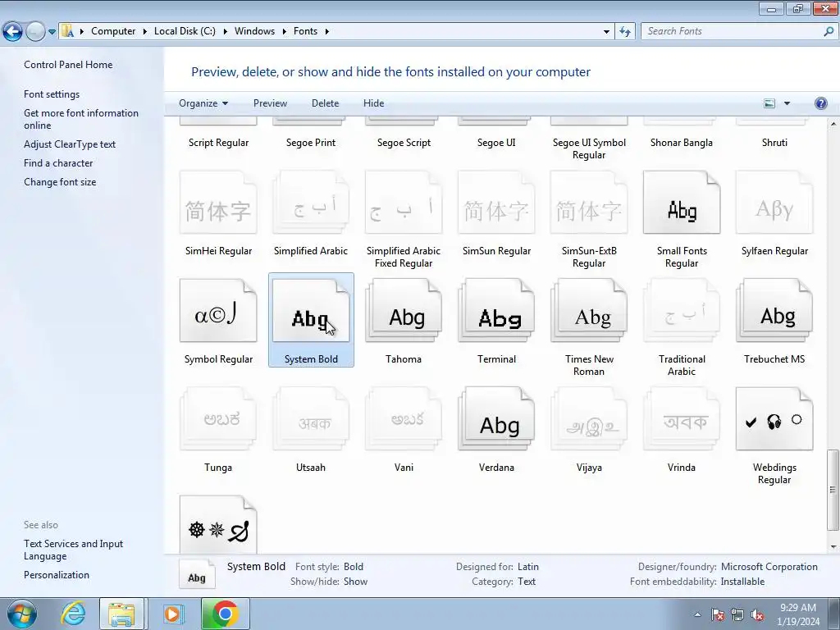Select the Utsaah font icon
The image size is (840, 630).
tap(311, 419)
